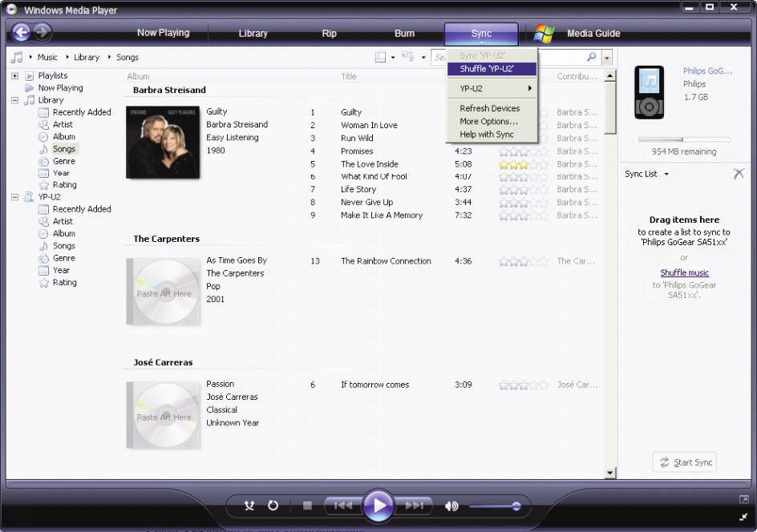The height and width of the screenshot is (532, 757).
Task: Set the star rating for The Love Inside
Action: [x=524, y=164]
